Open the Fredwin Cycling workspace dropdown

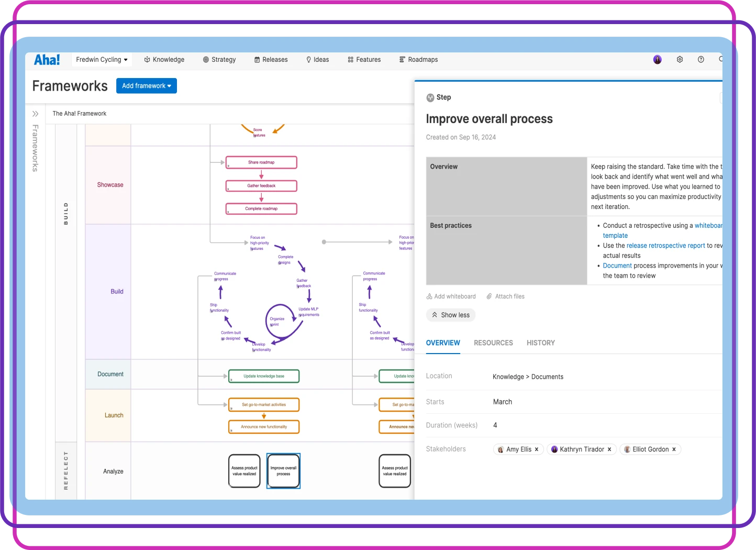point(102,59)
